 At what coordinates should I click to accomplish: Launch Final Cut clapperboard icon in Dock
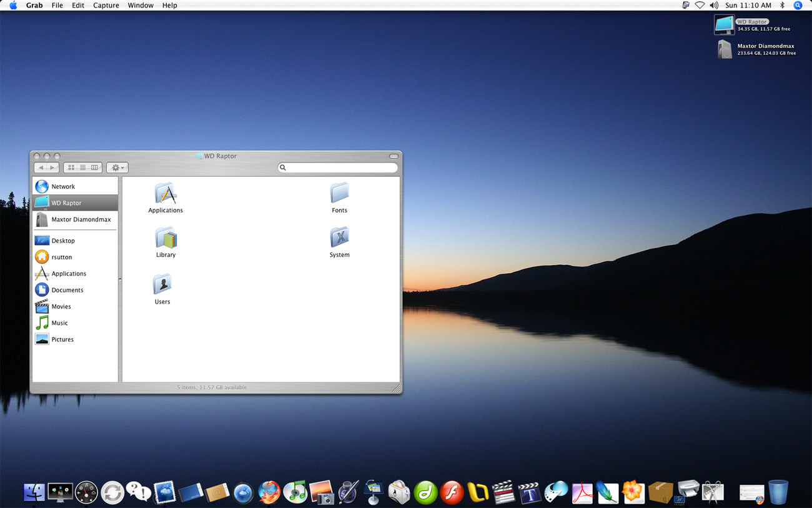point(503,492)
